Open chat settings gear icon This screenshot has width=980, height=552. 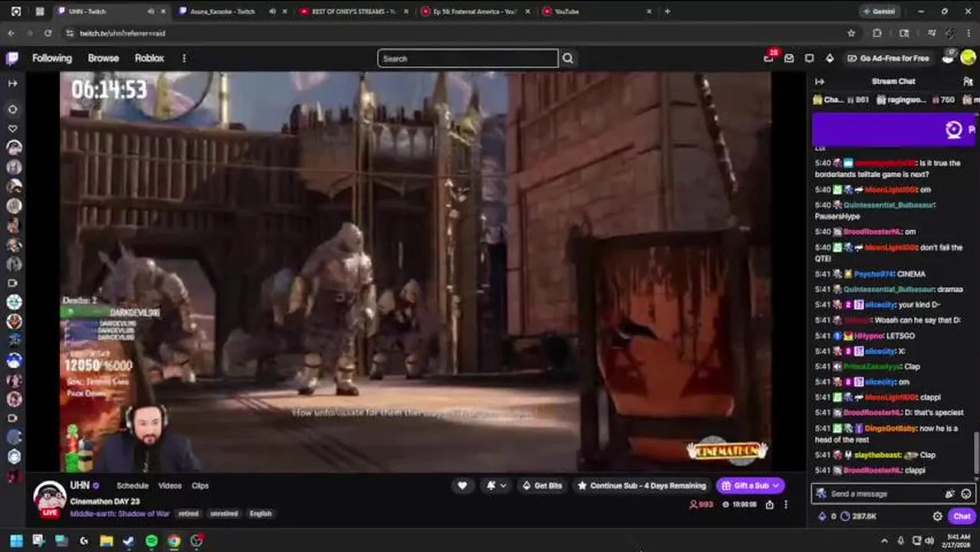click(x=937, y=516)
